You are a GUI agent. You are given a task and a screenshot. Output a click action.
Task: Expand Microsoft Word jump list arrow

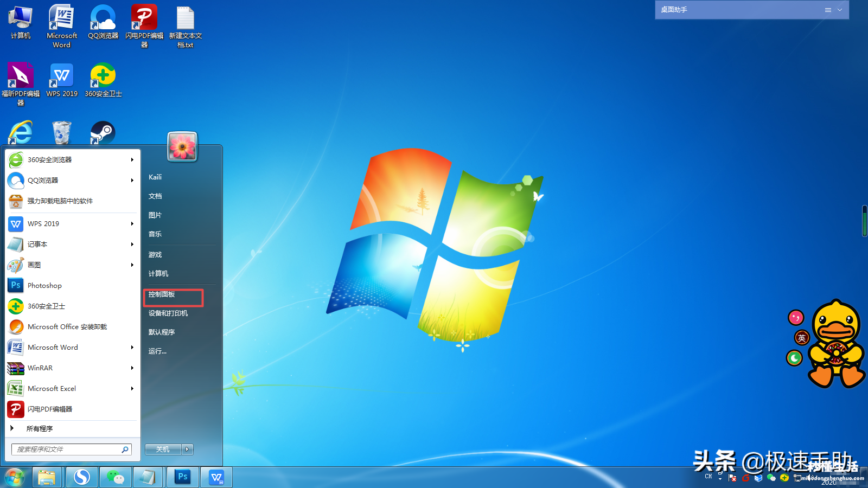[132, 348]
